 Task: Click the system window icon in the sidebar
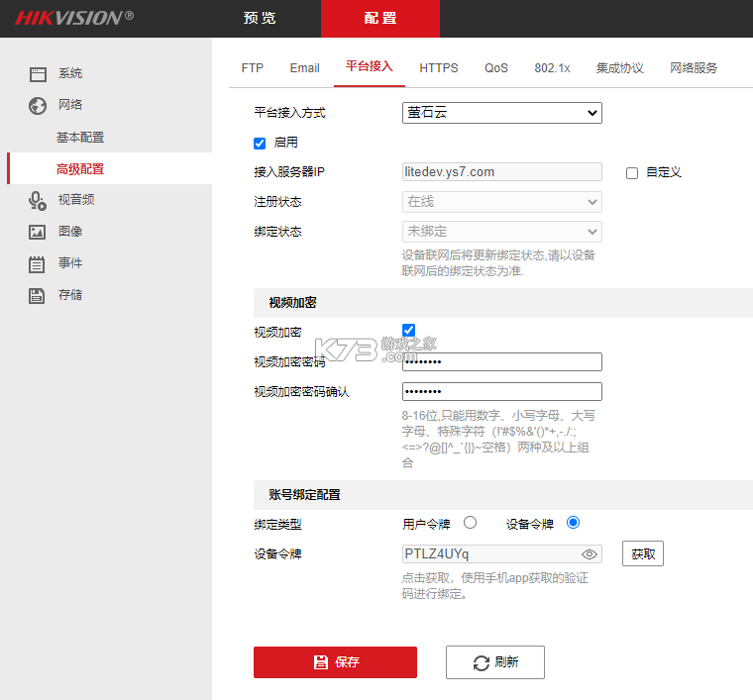(x=38, y=74)
